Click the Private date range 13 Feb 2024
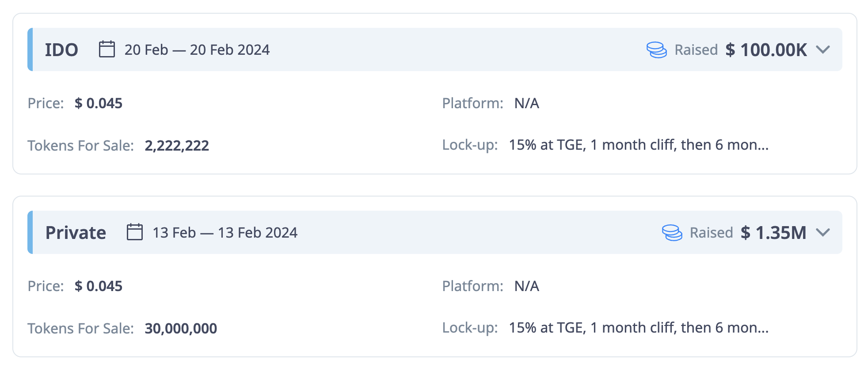 click(225, 232)
